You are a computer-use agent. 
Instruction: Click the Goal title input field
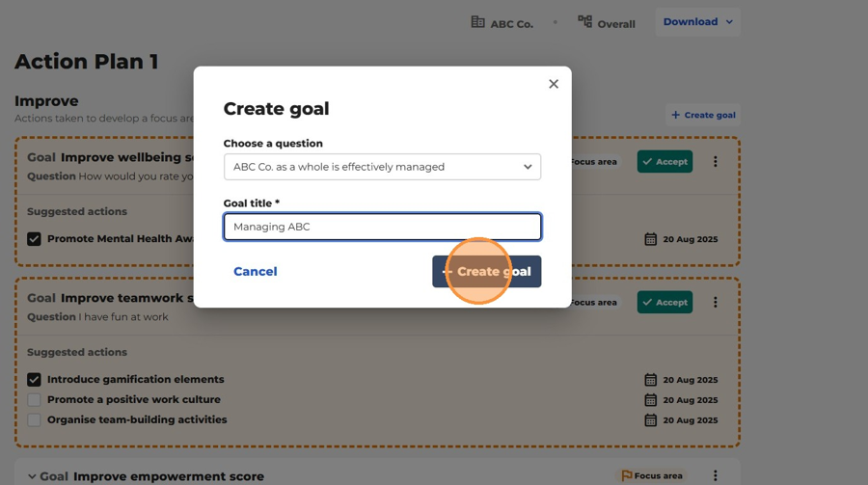tap(382, 227)
